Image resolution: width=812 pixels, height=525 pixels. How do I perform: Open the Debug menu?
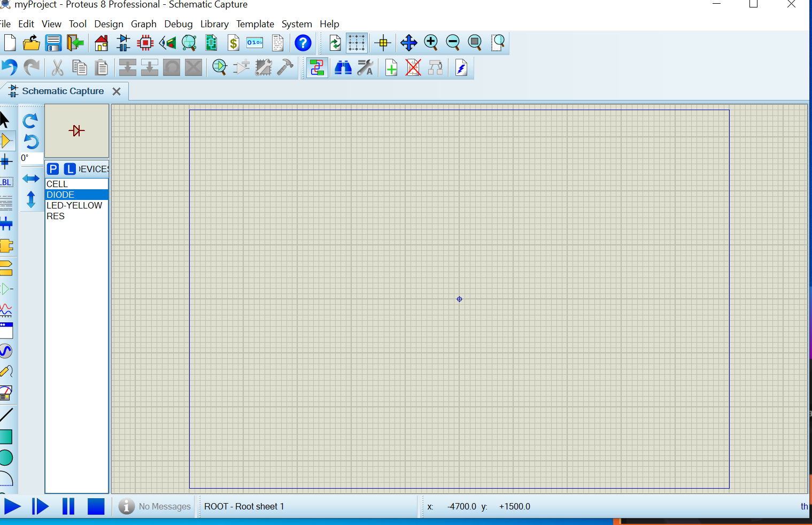click(x=178, y=24)
